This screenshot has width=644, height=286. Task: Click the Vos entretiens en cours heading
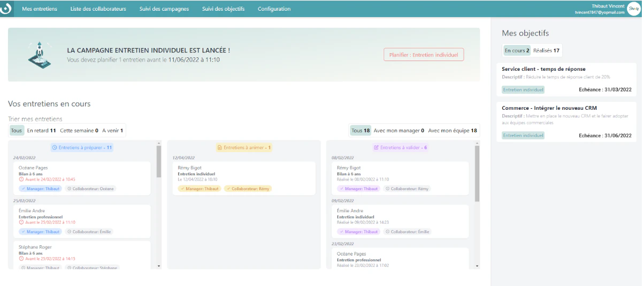click(49, 104)
